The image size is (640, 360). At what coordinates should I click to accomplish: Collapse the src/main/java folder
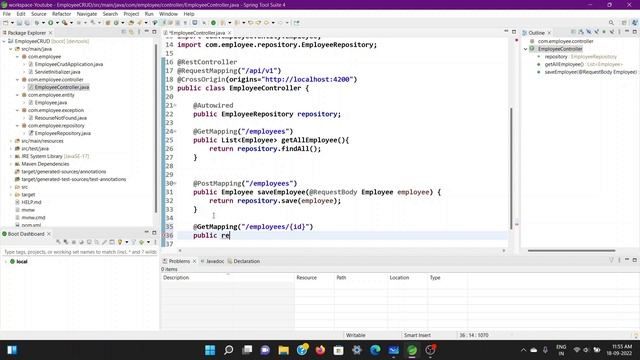click(x=11, y=49)
